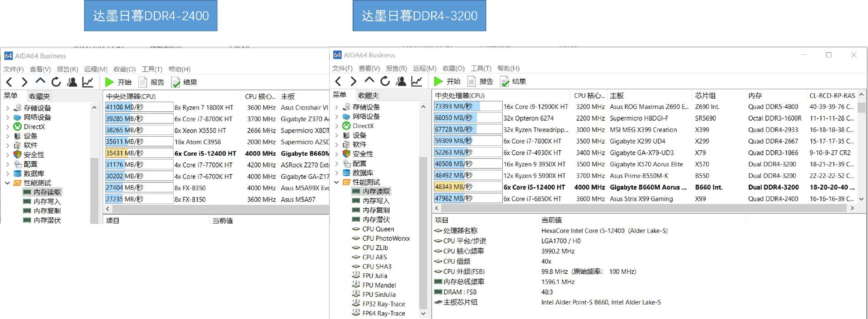The image size is (868, 319).
Task: Click right window results horizontal scrollbar
Action: point(643,208)
